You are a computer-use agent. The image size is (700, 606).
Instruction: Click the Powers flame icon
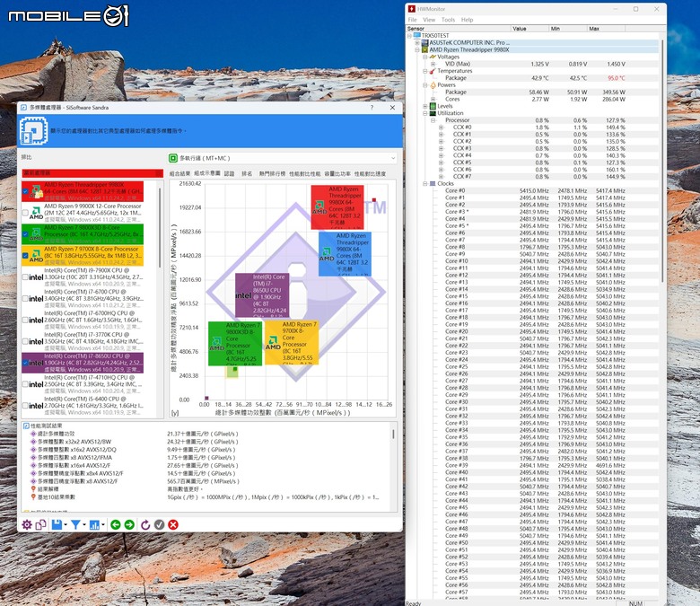point(433,85)
